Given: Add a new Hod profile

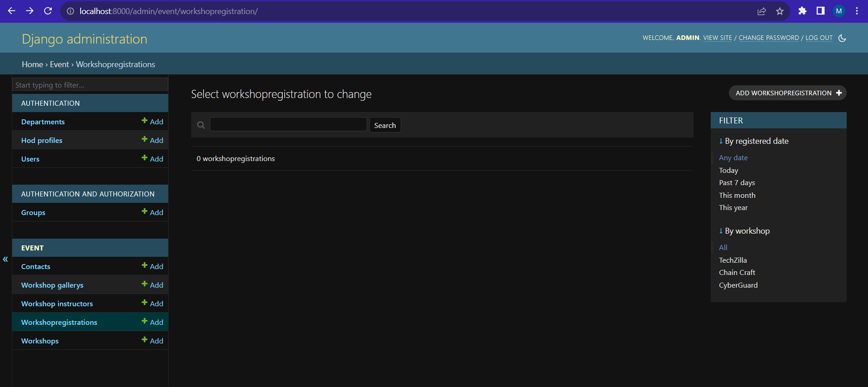Looking at the screenshot, I should [x=152, y=140].
